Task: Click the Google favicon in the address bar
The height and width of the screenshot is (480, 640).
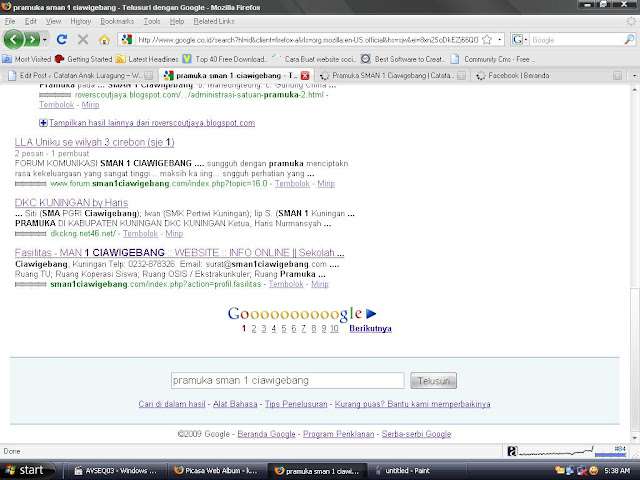Action: (x=127, y=40)
